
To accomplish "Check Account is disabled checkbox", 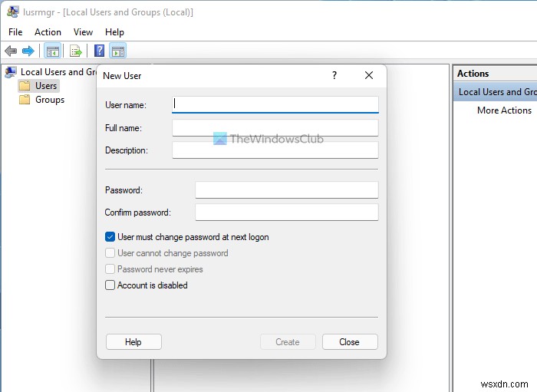I will coord(110,285).
